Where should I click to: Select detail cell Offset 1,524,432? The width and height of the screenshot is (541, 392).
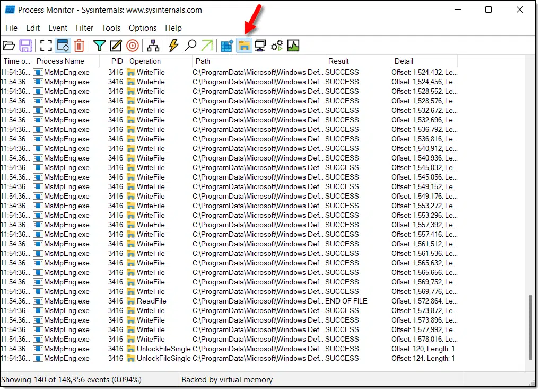(x=424, y=73)
